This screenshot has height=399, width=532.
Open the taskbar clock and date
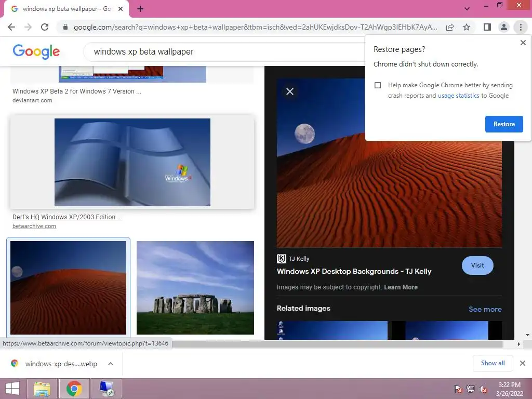(509, 389)
